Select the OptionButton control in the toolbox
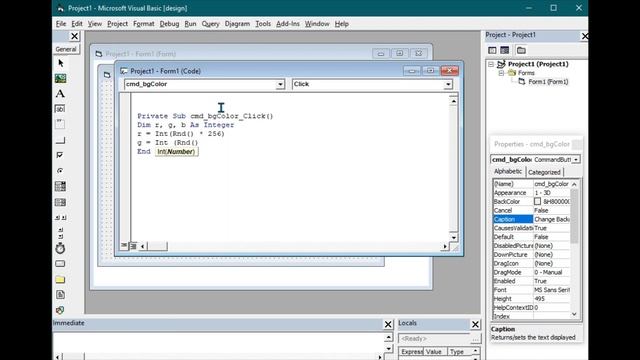640x360 pixels. (x=60, y=170)
